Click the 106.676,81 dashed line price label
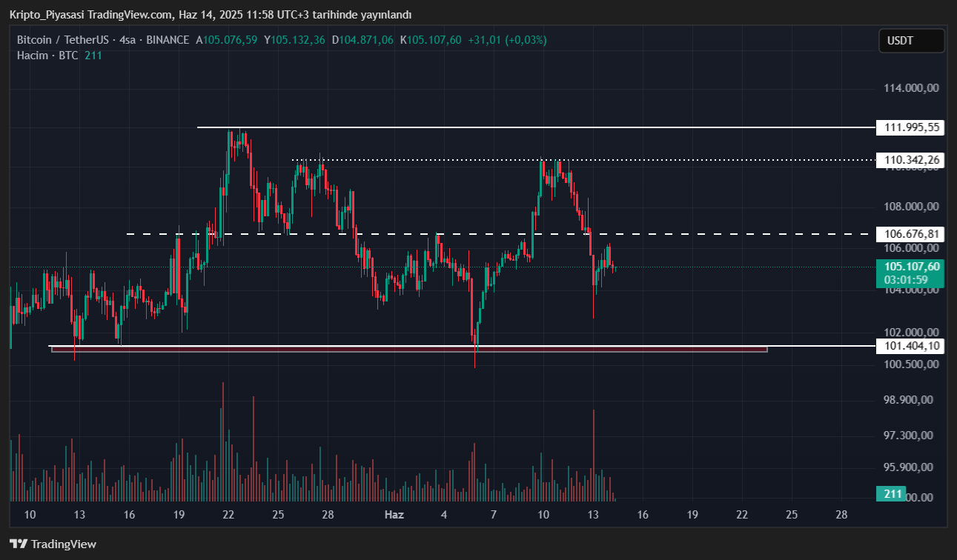Viewport: 957px width, 560px height. click(911, 234)
